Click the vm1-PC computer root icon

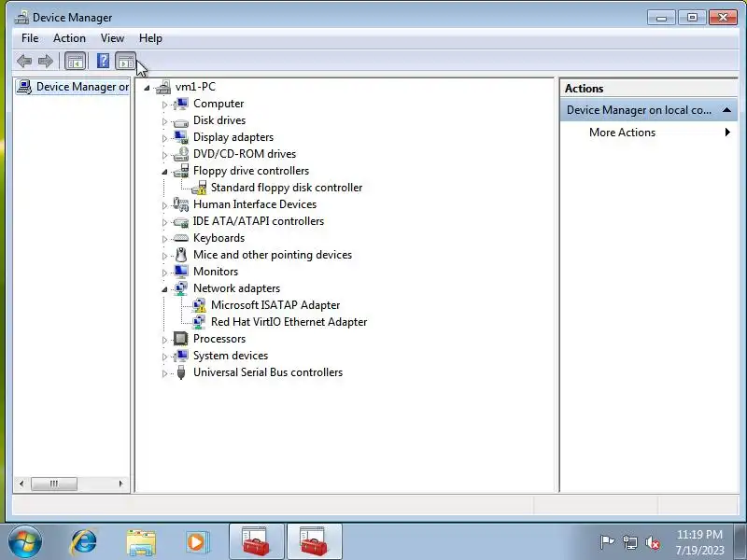point(162,87)
